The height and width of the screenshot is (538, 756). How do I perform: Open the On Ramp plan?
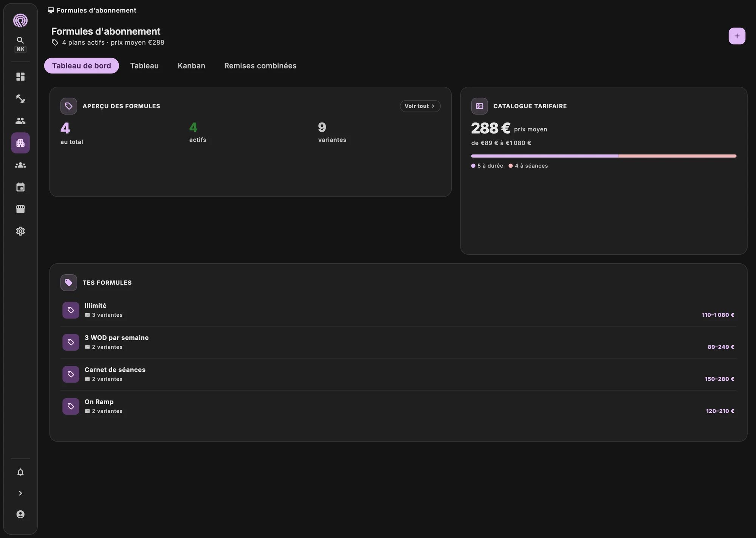398,406
